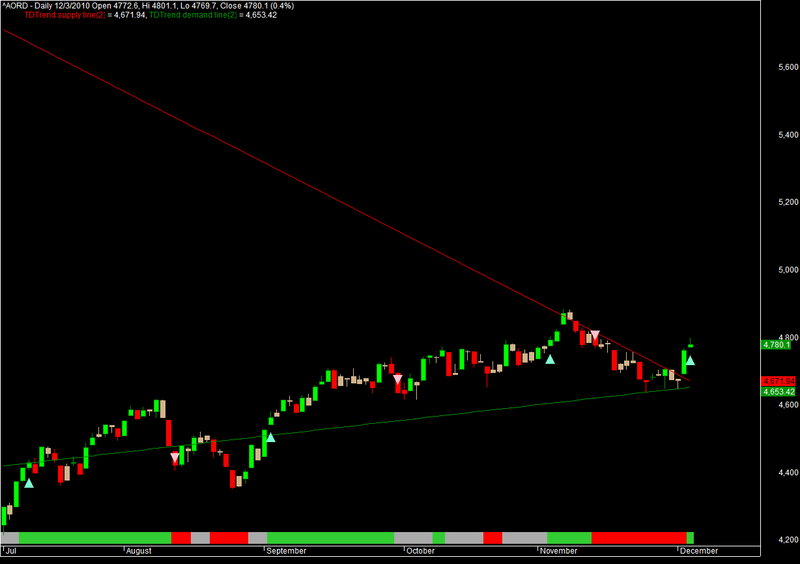
Task: Click the up-arrow buy signal in early November
Action: pos(550,359)
